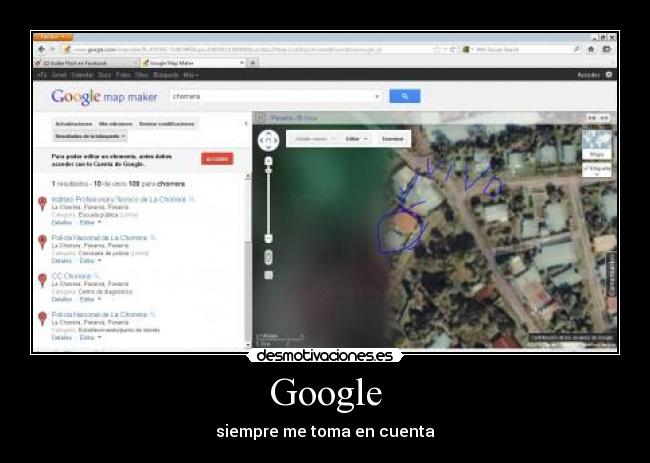Open Fotos in the Google bar
650x463 pixels.
coord(123,75)
